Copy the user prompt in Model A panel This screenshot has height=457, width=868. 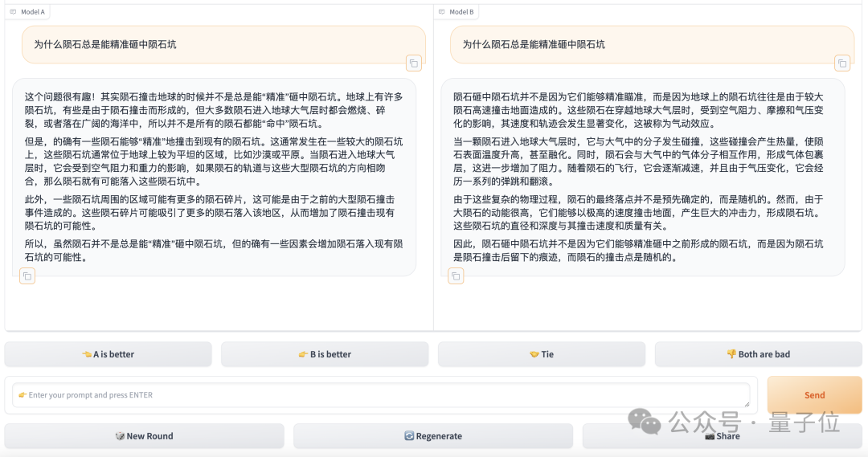pyautogui.click(x=413, y=63)
